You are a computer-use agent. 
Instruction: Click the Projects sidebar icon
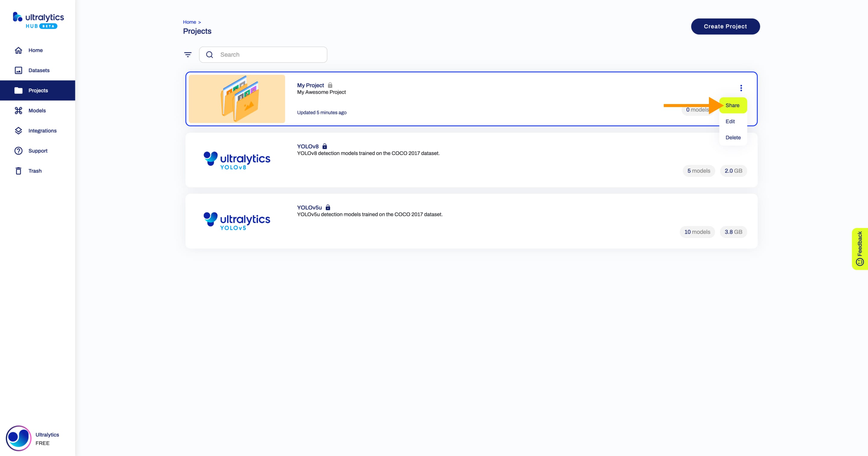[x=18, y=90]
